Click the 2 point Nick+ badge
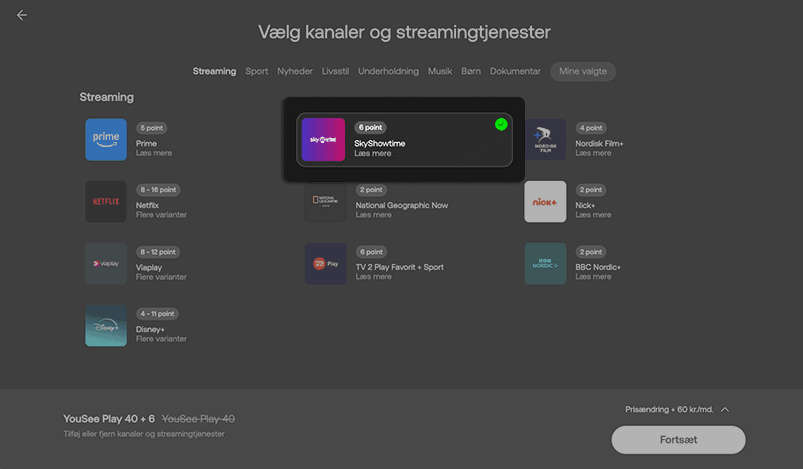 coord(591,190)
